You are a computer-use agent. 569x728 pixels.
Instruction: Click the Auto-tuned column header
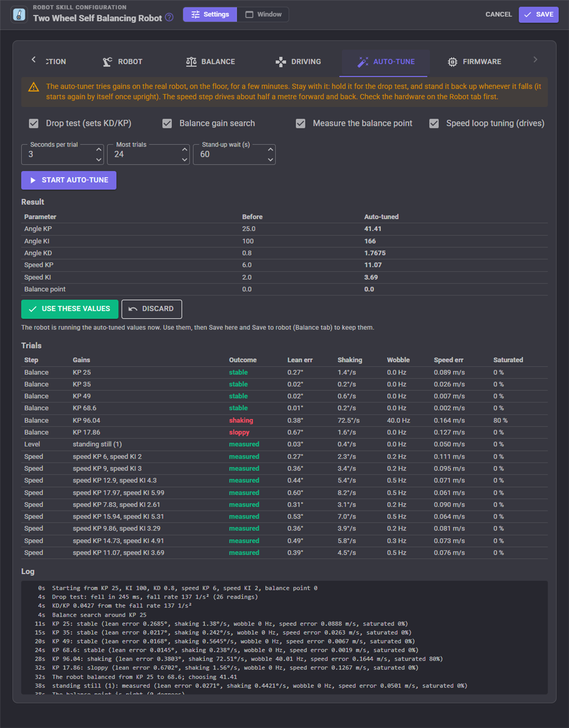[x=381, y=217]
